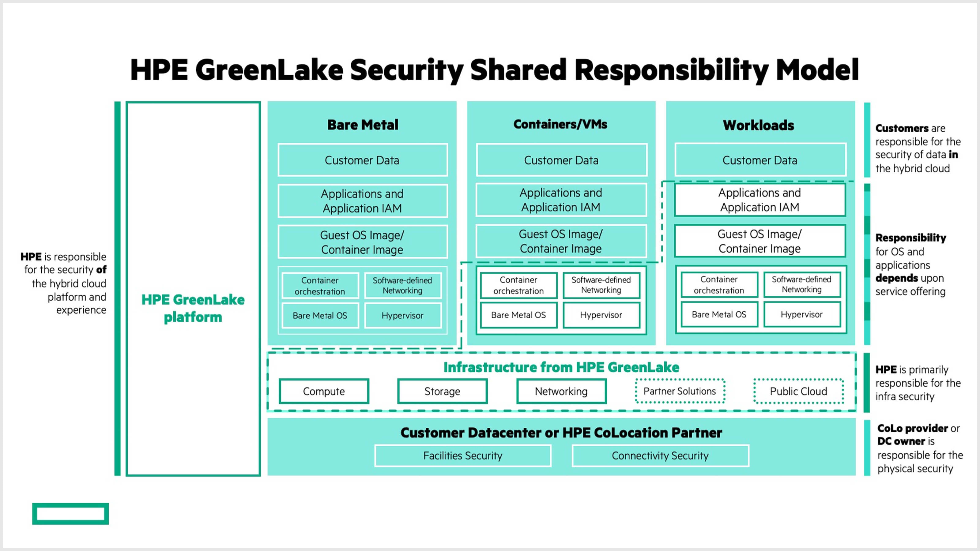Select the 'Compute' infrastructure box
The height and width of the screenshot is (551, 980).
324,391
